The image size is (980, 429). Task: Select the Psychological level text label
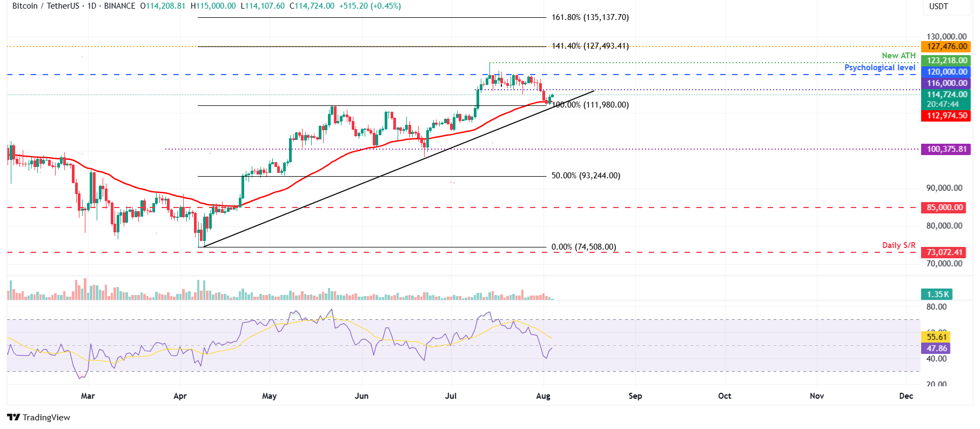tap(880, 68)
